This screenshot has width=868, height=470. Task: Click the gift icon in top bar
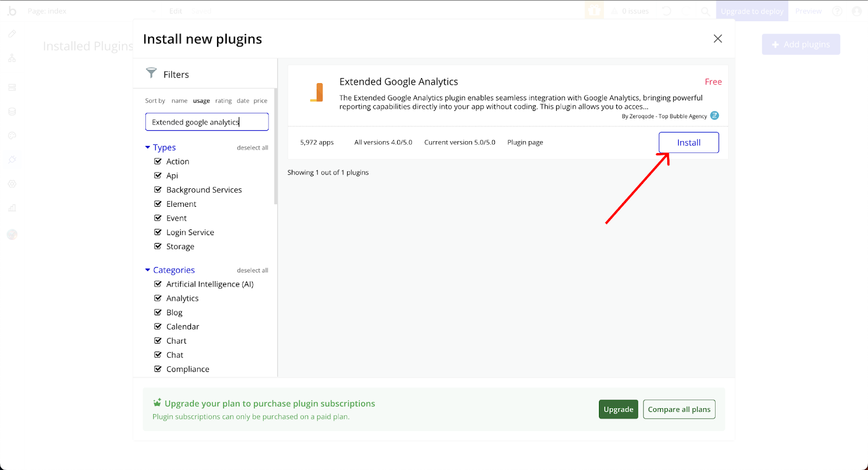(x=594, y=11)
